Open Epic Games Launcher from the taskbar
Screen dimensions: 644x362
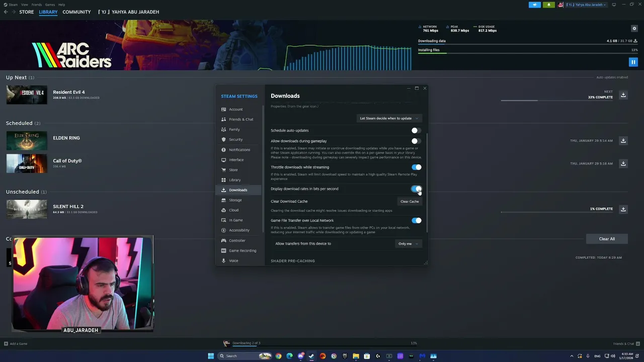345,356
